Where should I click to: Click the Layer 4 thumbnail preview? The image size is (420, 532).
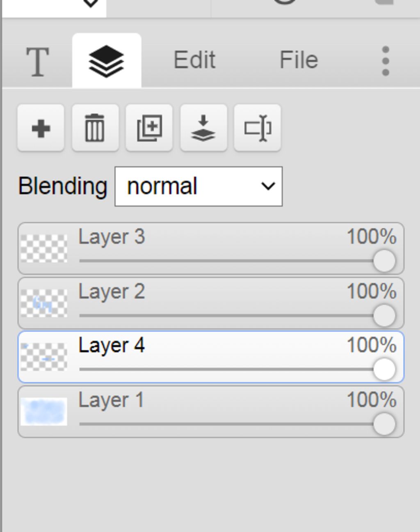tap(44, 357)
